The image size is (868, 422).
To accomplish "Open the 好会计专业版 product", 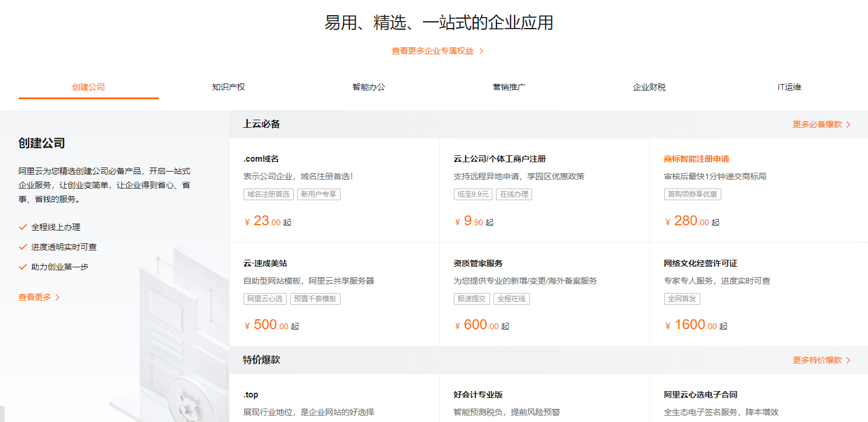I will point(478,395).
